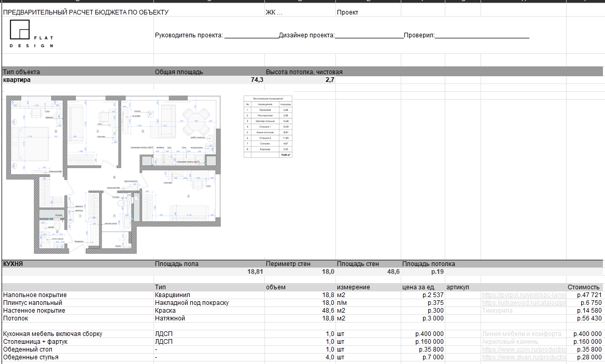Select the 'Высота потолка, чистовая' header cell
Screen dimensions: 605x364
tap(304, 72)
